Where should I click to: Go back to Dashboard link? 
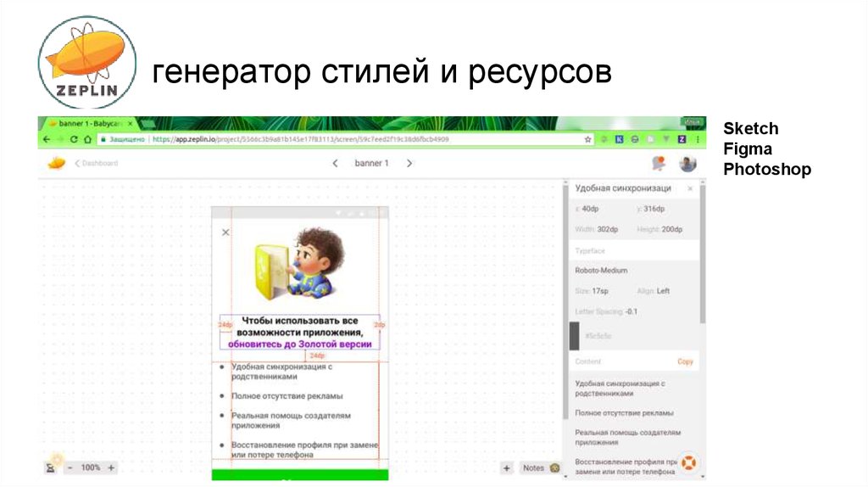click(x=97, y=164)
